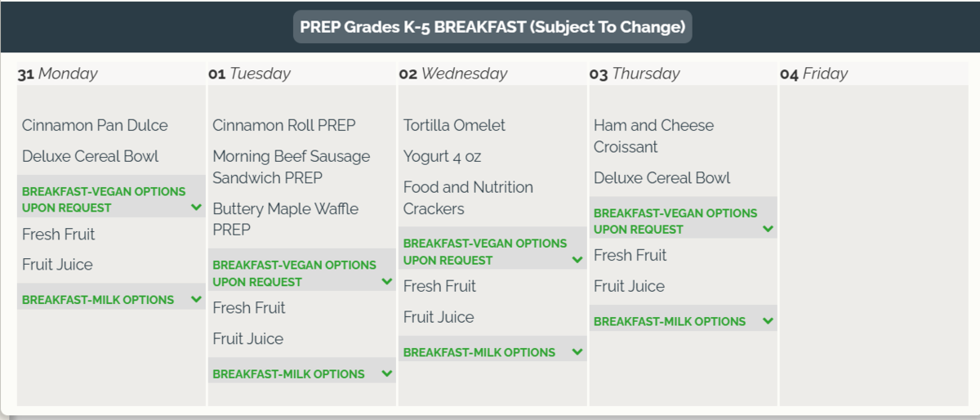Expand Wednesday's Breakfast-Vegan Options chevron

[577, 260]
